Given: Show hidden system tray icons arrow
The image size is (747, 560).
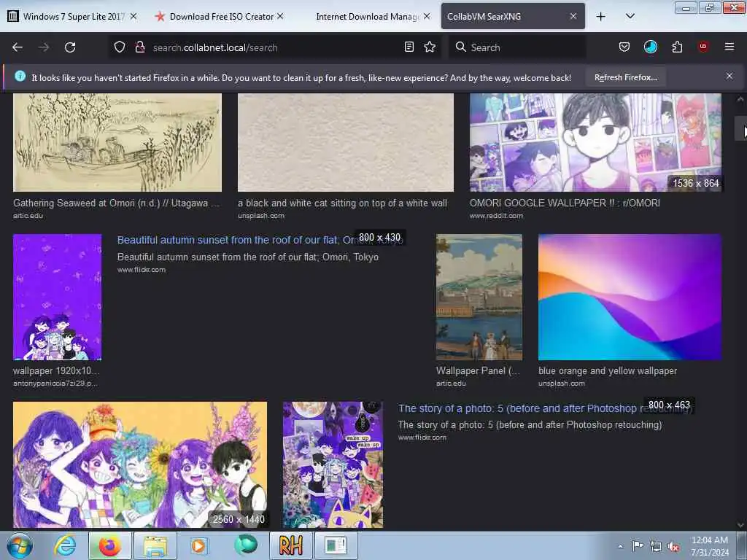Looking at the screenshot, I should [620, 547].
